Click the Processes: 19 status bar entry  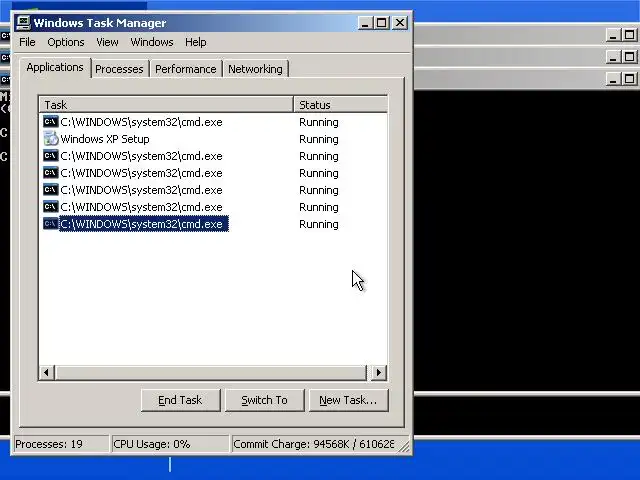pos(61,444)
